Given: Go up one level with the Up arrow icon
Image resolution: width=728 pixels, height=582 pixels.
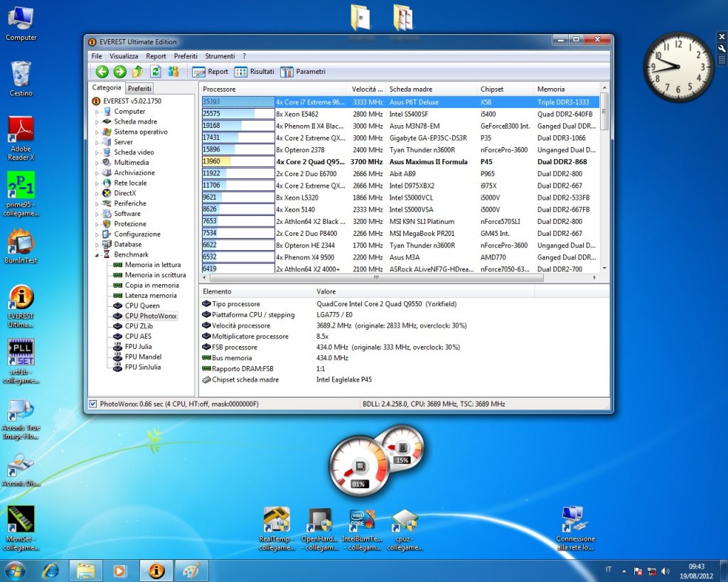Looking at the screenshot, I should pyautogui.click(x=137, y=72).
